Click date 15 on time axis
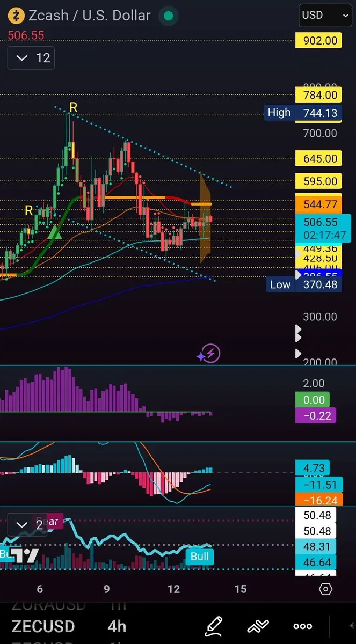This screenshot has height=644, width=356. [241, 589]
